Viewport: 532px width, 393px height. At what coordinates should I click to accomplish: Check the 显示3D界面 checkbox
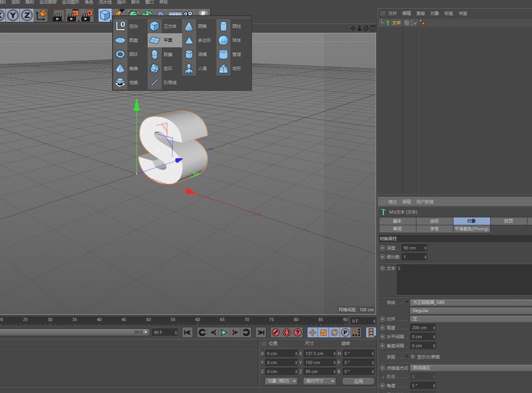(413, 357)
